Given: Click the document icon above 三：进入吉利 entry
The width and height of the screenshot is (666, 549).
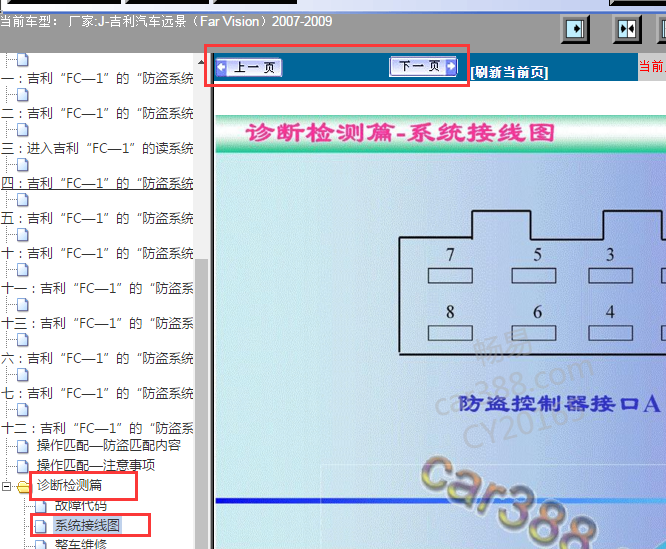Looking at the screenshot, I should (23, 130).
